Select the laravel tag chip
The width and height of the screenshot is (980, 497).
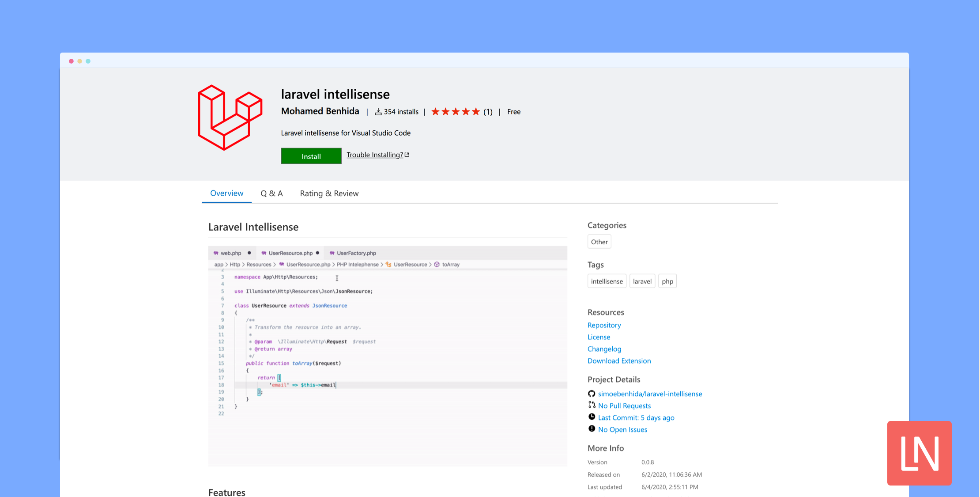[642, 281]
